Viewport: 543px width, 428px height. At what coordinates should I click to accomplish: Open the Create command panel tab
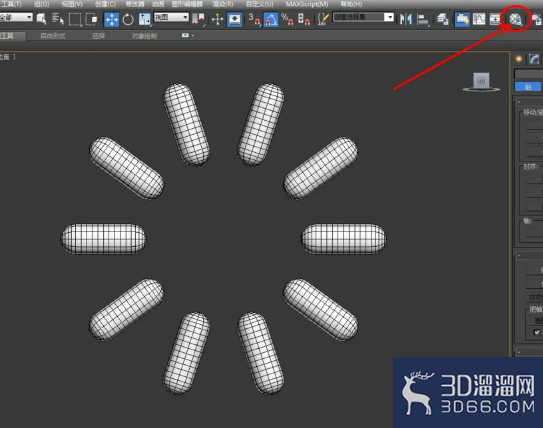(x=519, y=59)
